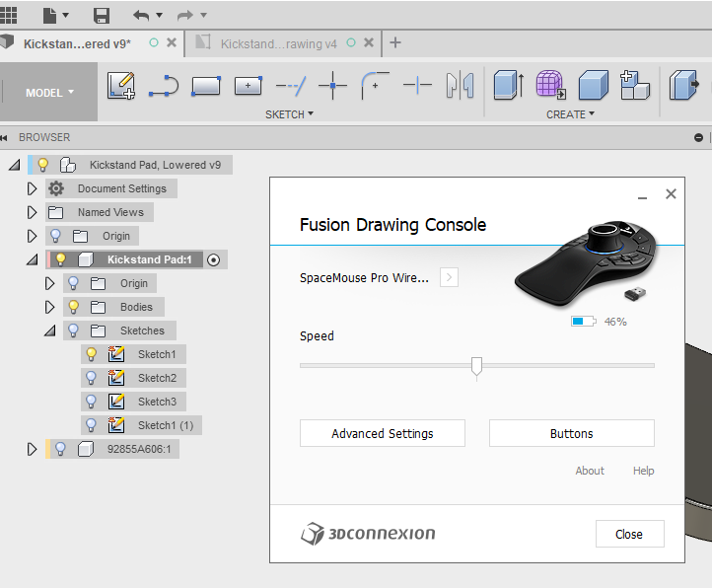
Task: Open the data panel grid icon
Action: (x=8, y=15)
